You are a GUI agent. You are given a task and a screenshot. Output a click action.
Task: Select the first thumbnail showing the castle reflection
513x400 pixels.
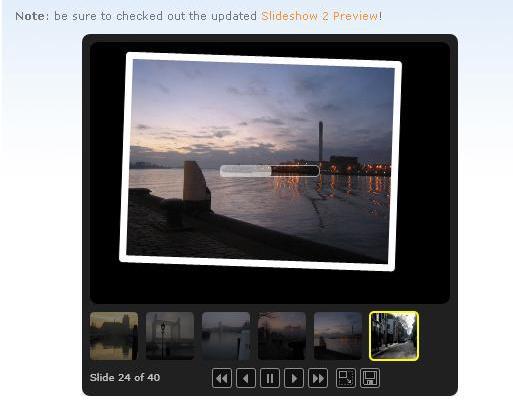(x=114, y=336)
